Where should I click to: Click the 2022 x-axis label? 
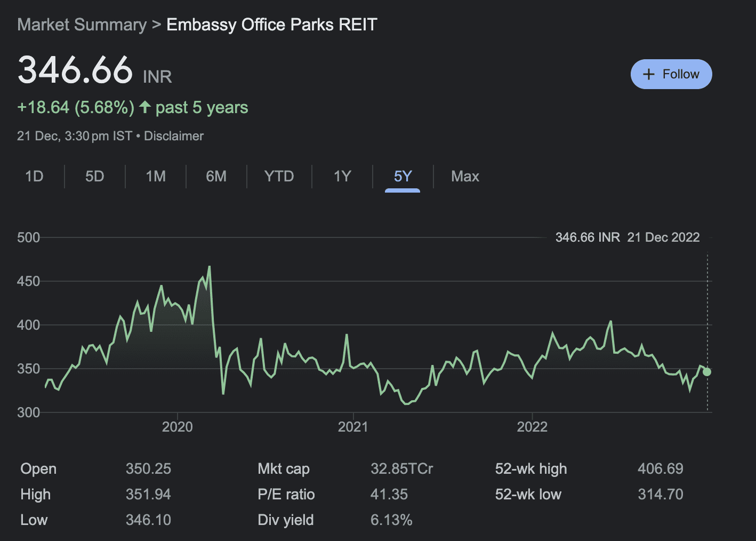tap(532, 427)
